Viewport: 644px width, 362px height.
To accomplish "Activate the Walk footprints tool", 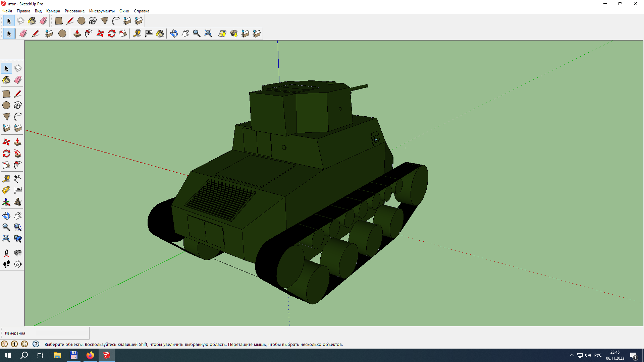I will tap(6, 264).
